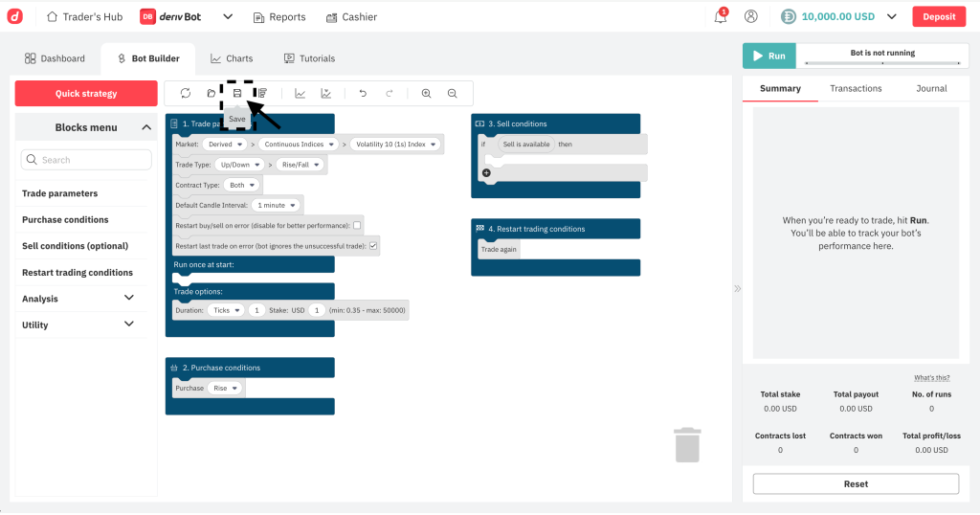
Task: Click the Reset workspace icon in toolbar
Action: pyautogui.click(x=186, y=93)
